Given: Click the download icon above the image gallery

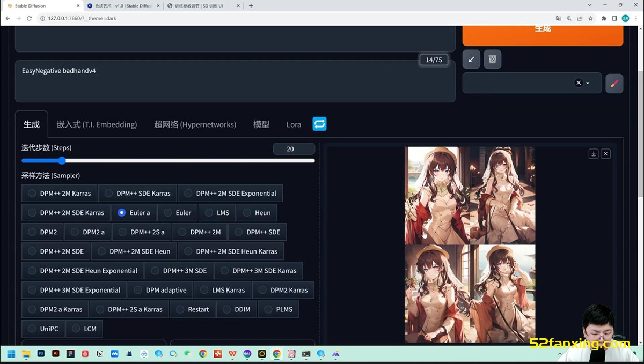Looking at the screenshot, I should (x=594, y=154).
